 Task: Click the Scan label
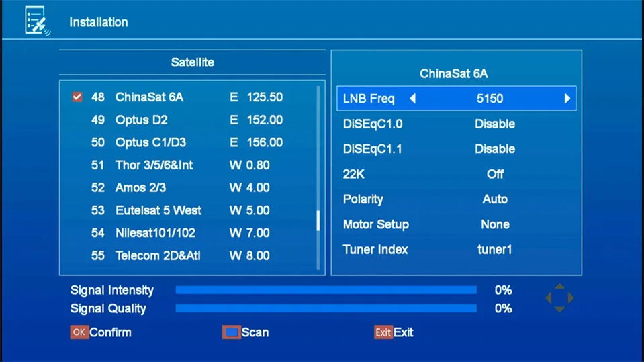pyautogui.click(x=255, y=332)
